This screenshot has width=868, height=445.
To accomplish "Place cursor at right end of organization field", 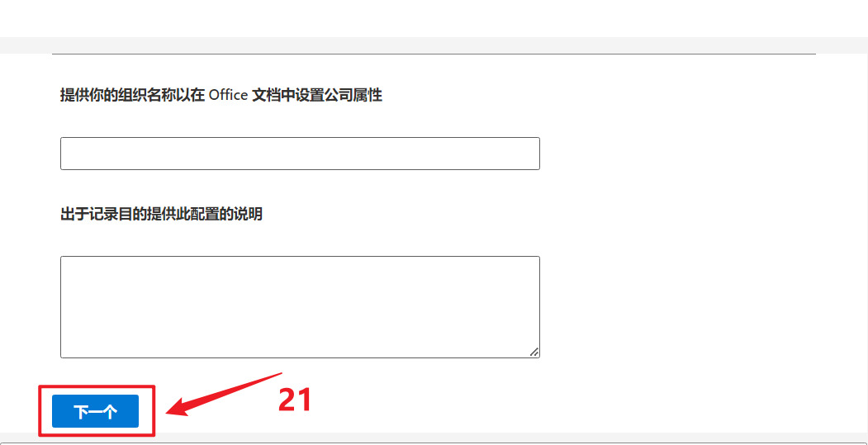I will 533,154.
